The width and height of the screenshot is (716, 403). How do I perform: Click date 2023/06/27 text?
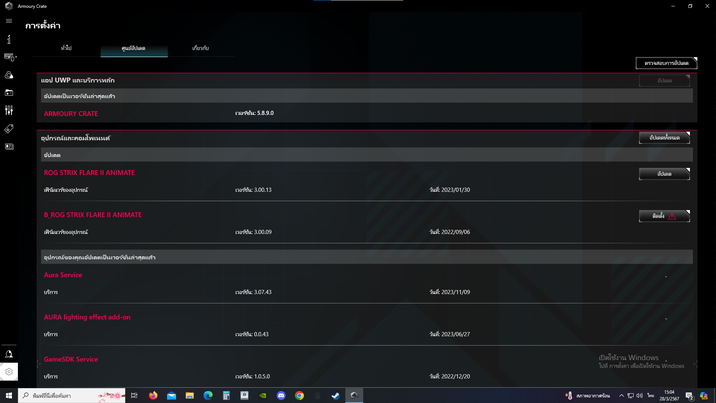coord(450,334)
